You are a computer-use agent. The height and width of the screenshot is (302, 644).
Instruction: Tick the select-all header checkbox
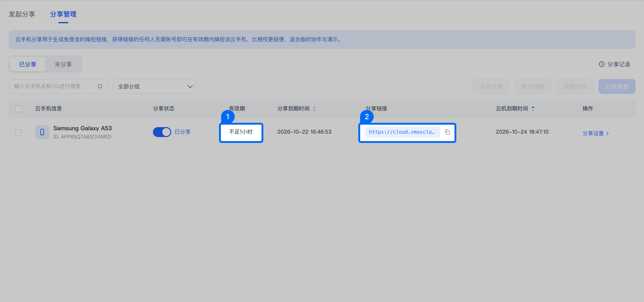point(19,109)
